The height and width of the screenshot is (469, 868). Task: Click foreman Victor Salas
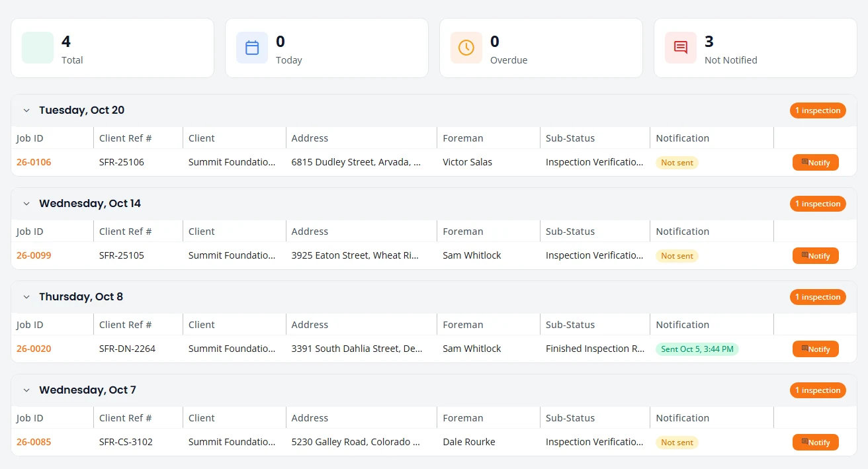[x=467, y=162]
